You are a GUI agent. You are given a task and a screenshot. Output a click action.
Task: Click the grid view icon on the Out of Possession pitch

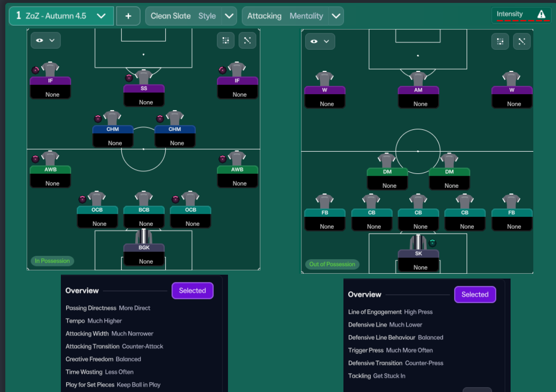tap(500, 42)
